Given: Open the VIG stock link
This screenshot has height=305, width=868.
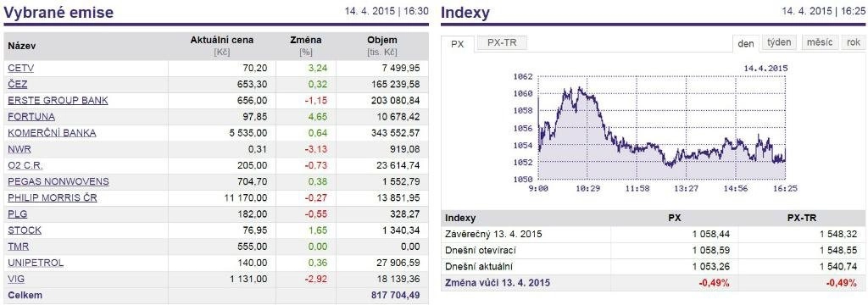Looking at the screenshot, I should click(16, 279).
